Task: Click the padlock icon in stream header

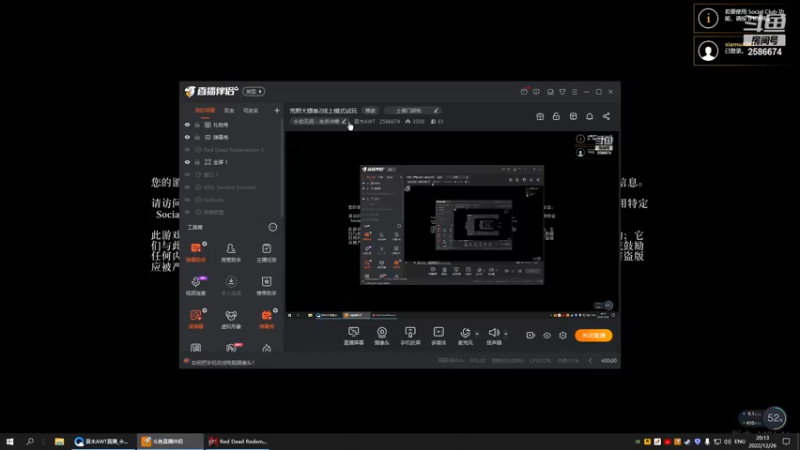Action: point(556,116)
